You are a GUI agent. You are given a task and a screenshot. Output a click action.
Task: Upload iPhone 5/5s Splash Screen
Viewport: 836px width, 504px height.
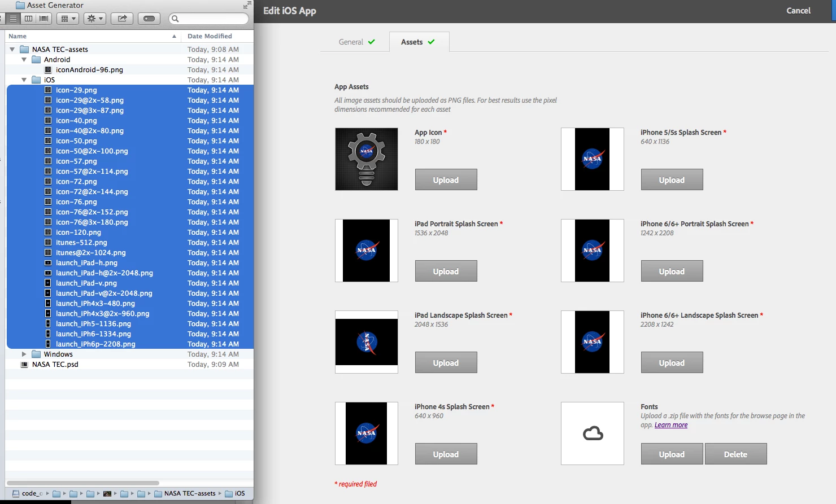click(x=672, y=179)
